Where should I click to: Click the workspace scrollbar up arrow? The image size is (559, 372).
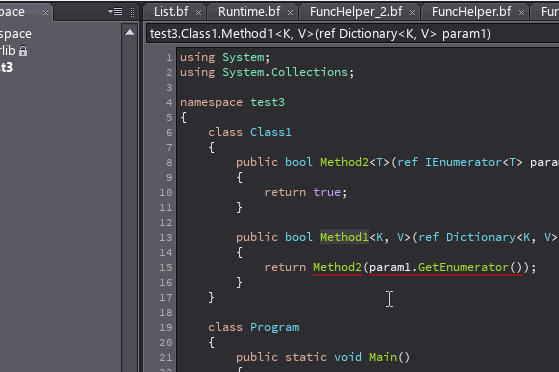coord(130,32)
